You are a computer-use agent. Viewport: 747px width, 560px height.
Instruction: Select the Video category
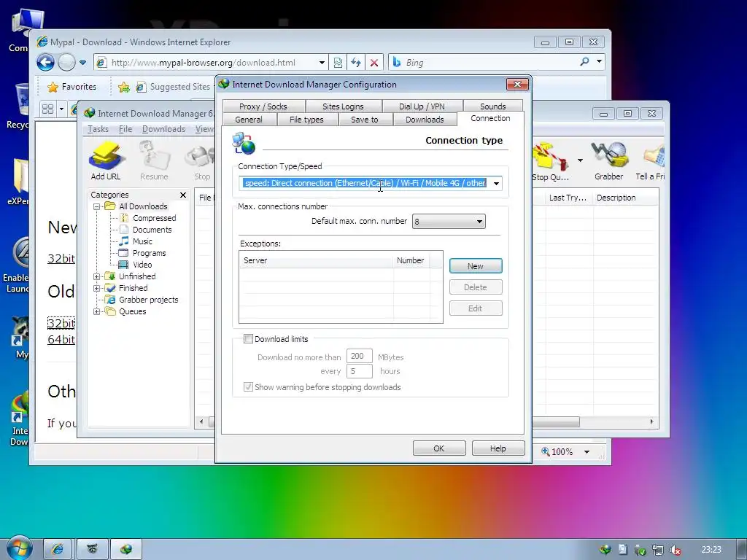click(142, 265)
